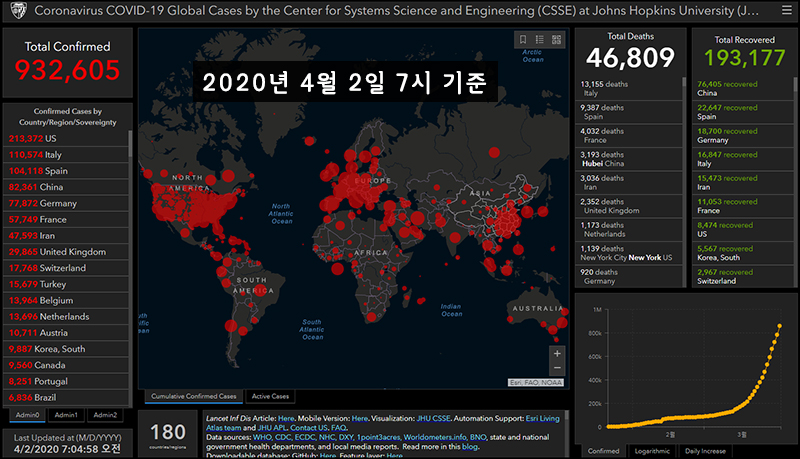This screenshot has height=459, width=800.
Task: Open the ECDC data source link
Action: coord(305,437)
